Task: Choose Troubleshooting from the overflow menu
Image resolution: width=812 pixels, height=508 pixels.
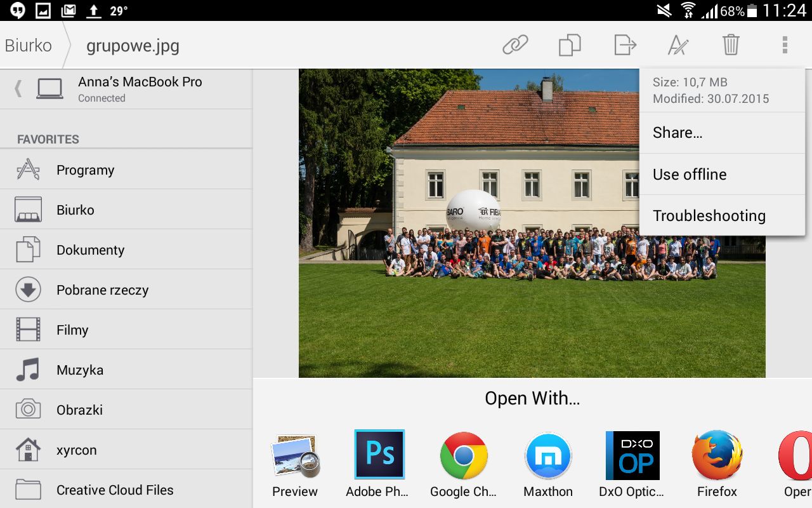Action: [722, 215]
